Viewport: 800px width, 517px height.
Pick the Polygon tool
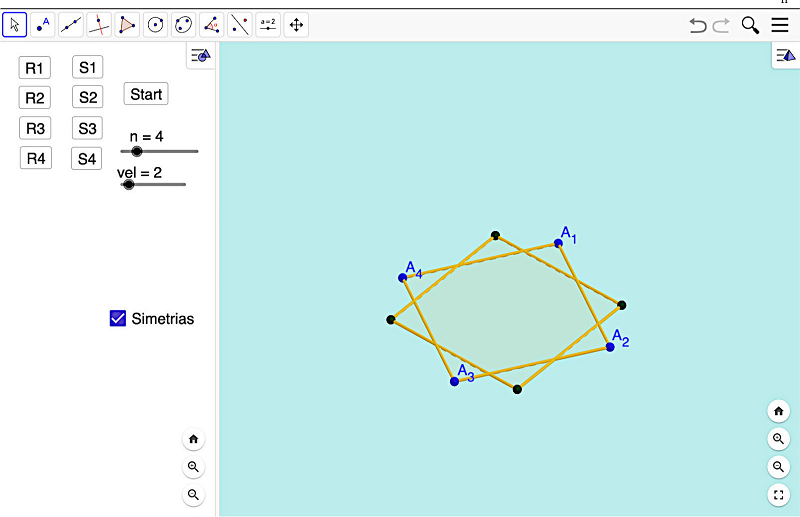click(127, 25)
